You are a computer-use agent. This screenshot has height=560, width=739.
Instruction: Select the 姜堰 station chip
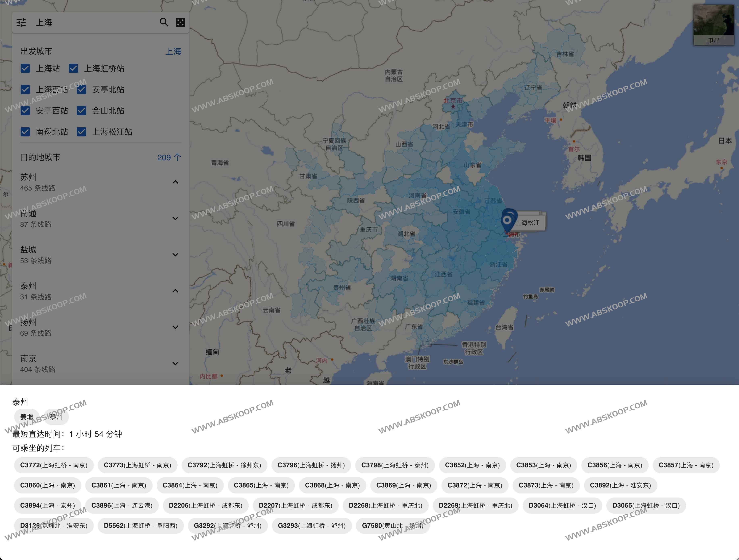(x=27, y=417)
